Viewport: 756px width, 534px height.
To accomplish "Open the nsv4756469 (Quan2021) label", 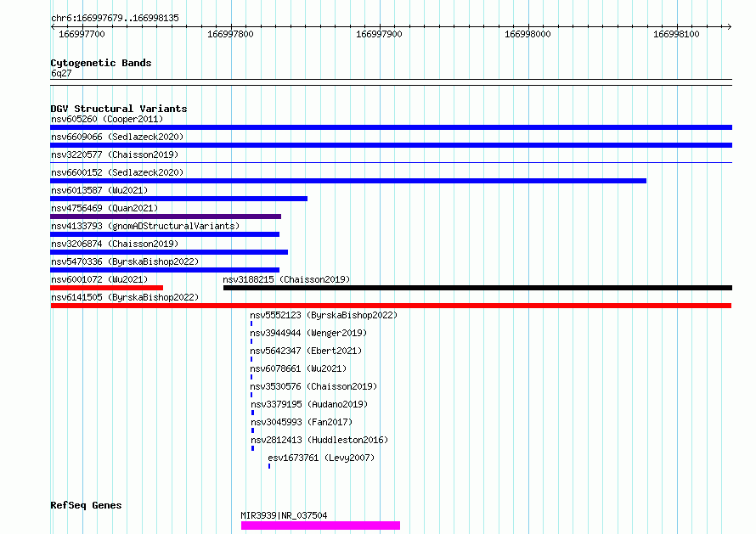I will pos(104,208).
